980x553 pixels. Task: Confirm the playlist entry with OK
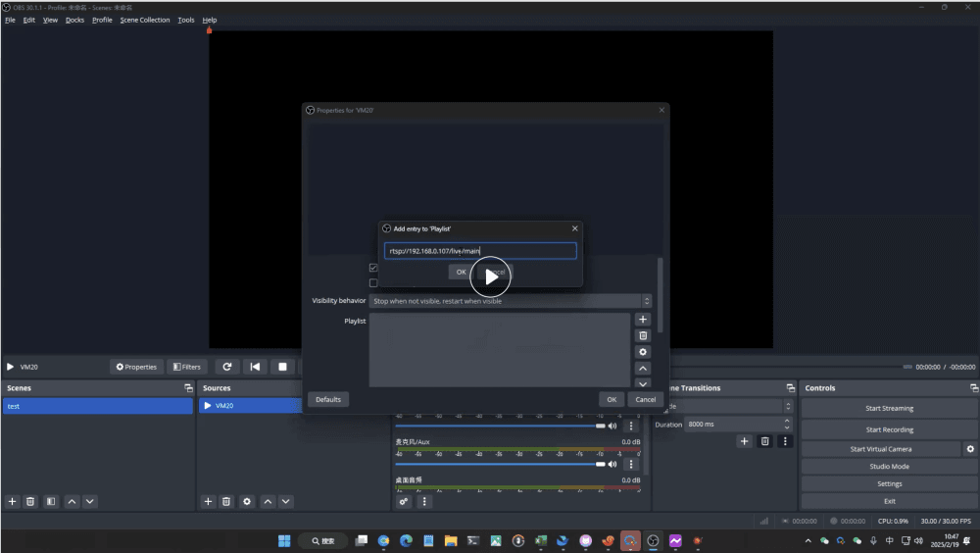[x=461, y=273]
